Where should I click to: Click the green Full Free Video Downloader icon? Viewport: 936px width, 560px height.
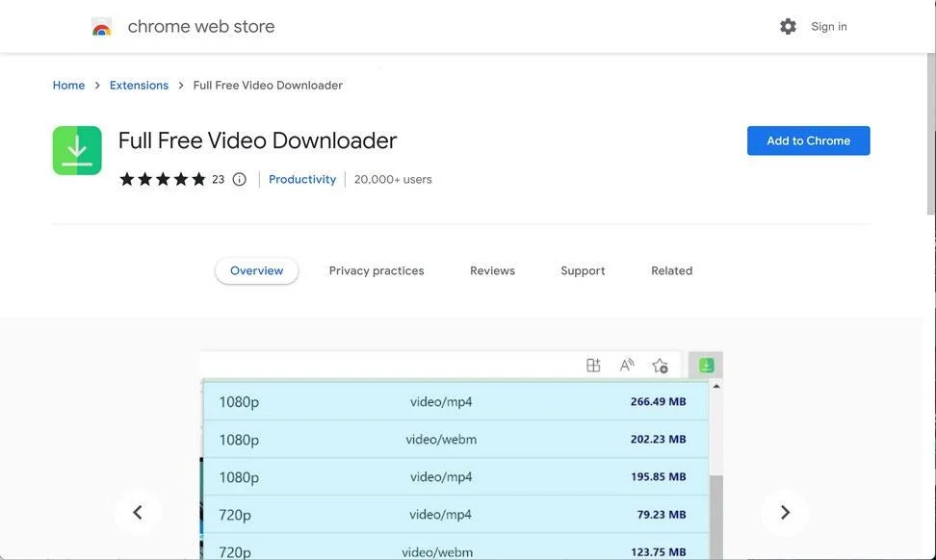(77, 150)
